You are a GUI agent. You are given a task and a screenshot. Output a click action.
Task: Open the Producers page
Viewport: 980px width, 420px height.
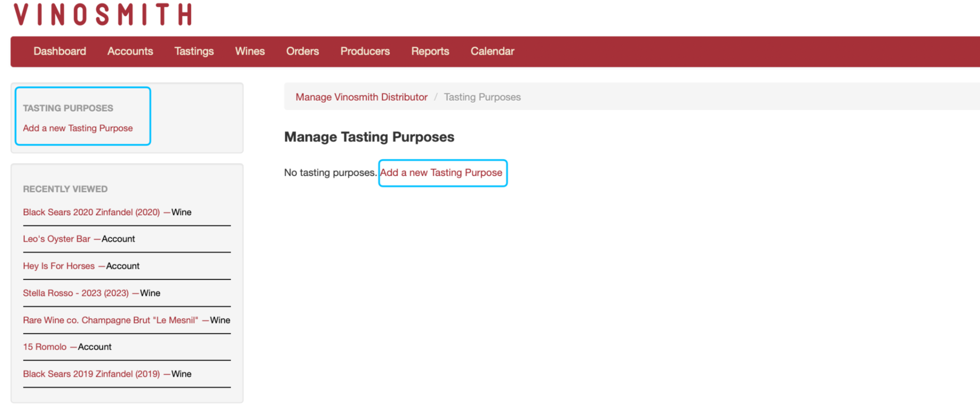pyautogui.click(x=365, y=51)
